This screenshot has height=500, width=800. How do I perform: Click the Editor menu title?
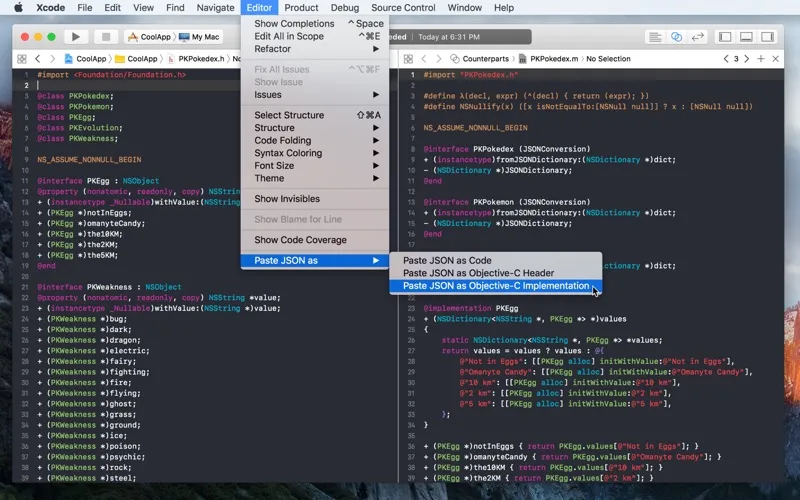click(x=259, y=8)
